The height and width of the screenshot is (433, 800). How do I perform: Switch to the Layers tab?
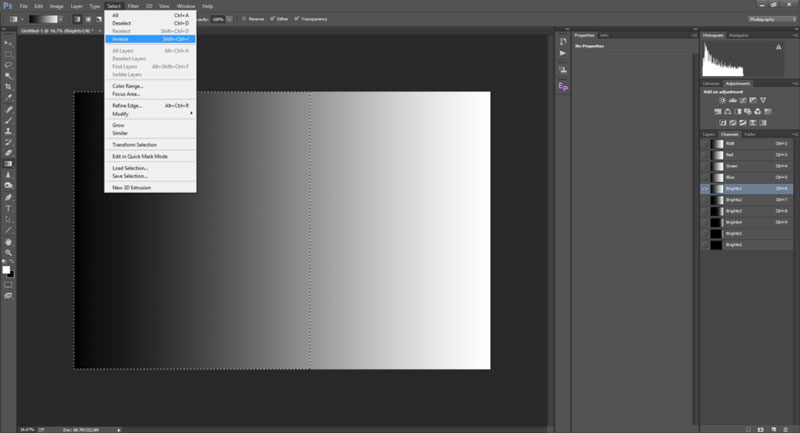(x=708, y=133)
